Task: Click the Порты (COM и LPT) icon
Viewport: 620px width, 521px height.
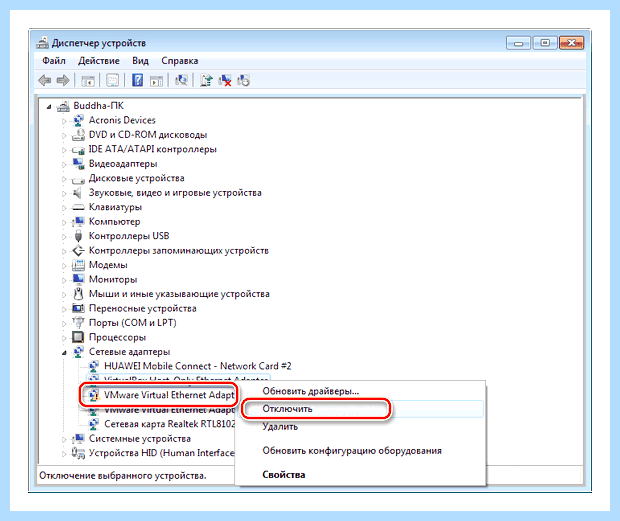Action: (x=78, y=323)
